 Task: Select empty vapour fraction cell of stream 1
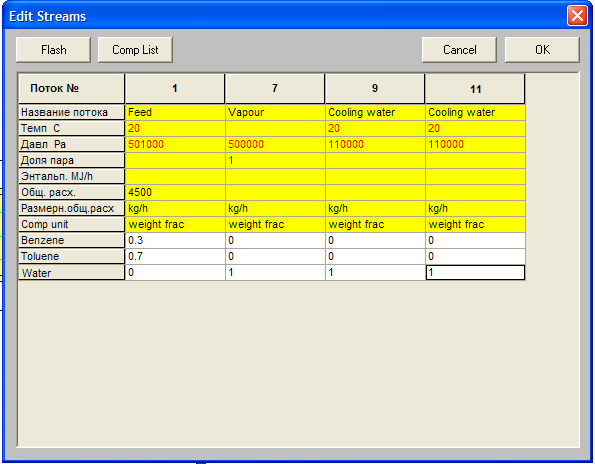click(x=175, y=160)
